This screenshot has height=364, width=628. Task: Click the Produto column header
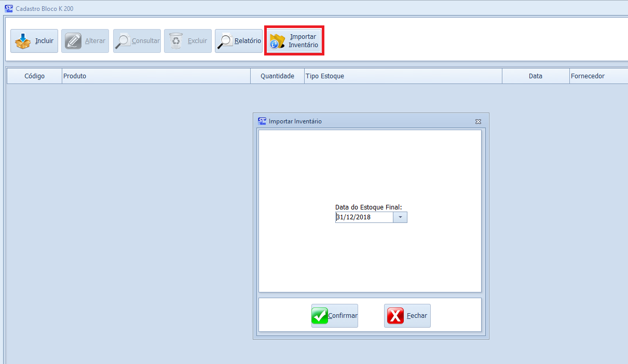coord(156,76)
